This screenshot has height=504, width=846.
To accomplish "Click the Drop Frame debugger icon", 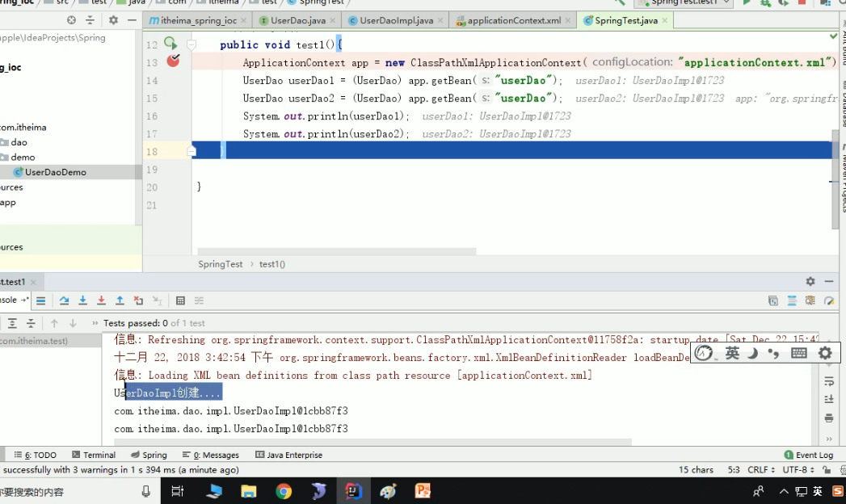I will 139,300.
